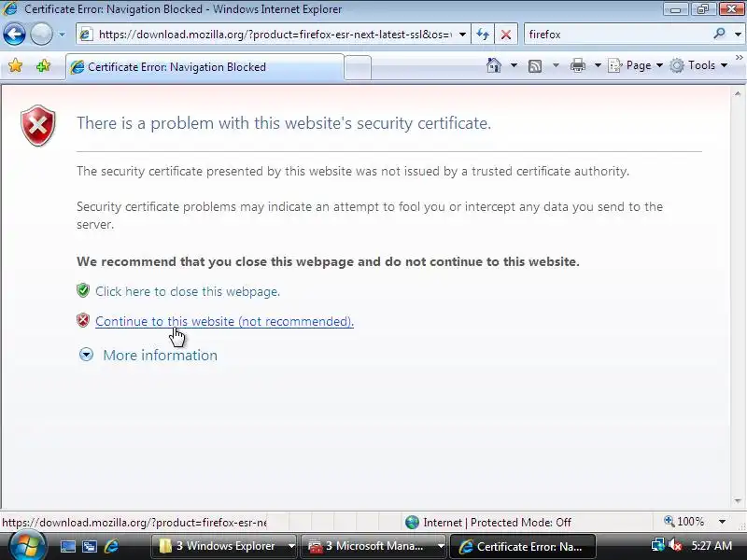The image size is (747, 560).
Task: Click the large red shield error icon
Action: click(38, 125)
